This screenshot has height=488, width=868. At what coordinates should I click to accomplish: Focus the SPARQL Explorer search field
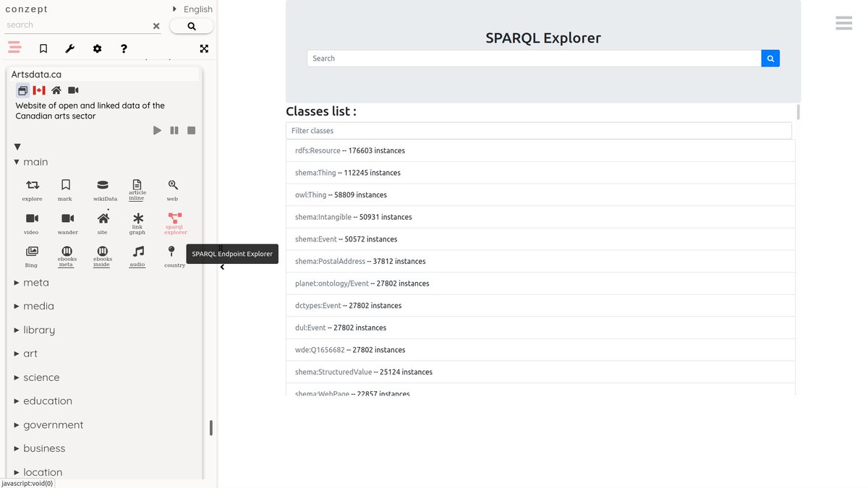(x=534, y=59)
